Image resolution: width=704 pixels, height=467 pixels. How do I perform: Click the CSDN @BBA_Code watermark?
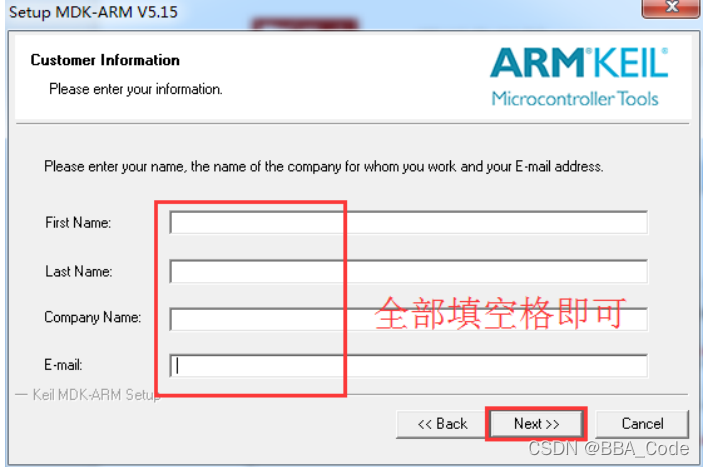[608, 449]
